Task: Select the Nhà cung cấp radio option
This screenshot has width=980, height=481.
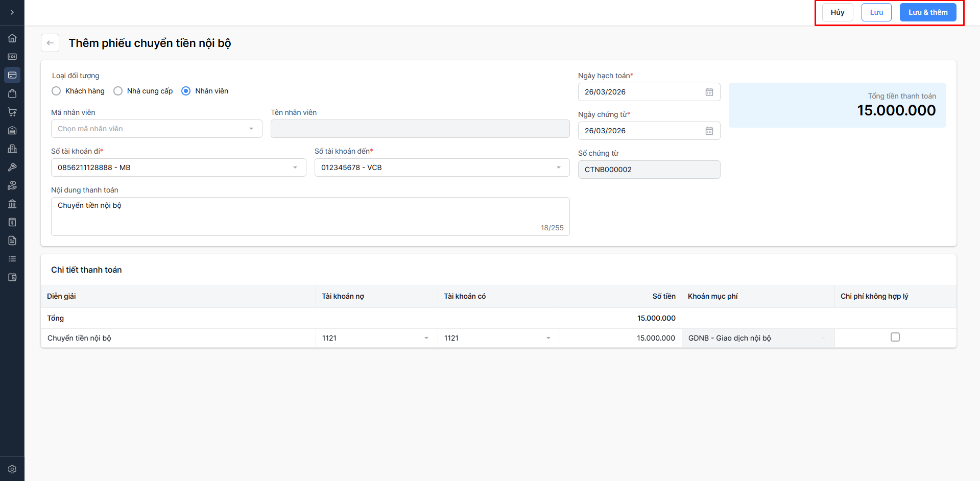Action: pyautogui.click(x=118, y=91)
